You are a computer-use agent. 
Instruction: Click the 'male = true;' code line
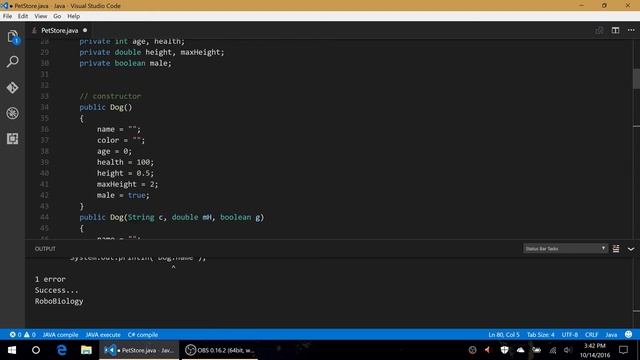tap(123, 196)
